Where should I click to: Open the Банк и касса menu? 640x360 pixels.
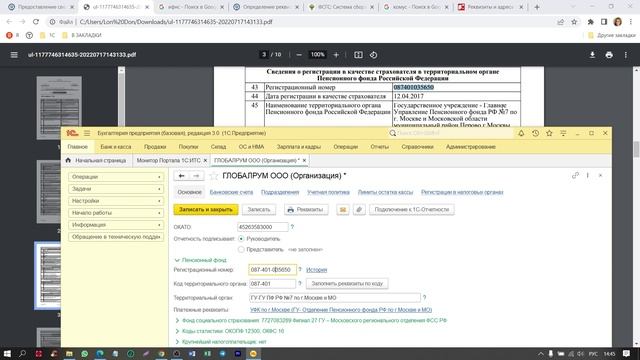(116, 147)
